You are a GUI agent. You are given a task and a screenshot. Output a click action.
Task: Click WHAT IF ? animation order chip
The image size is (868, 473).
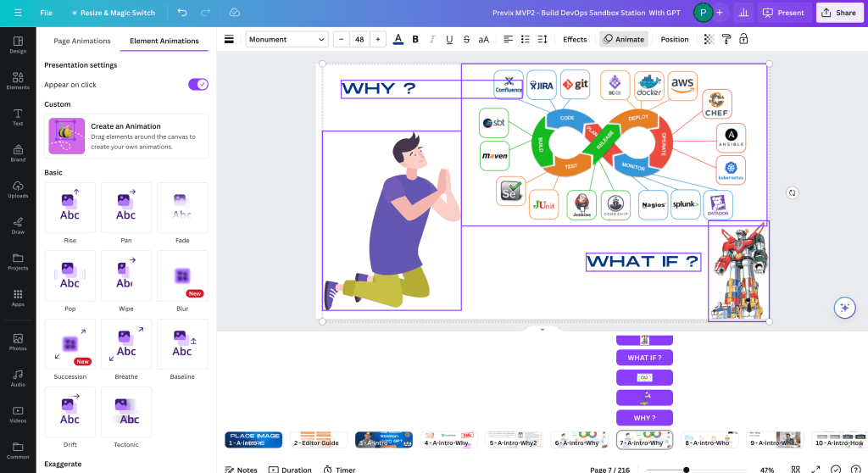tap(644, 358)
